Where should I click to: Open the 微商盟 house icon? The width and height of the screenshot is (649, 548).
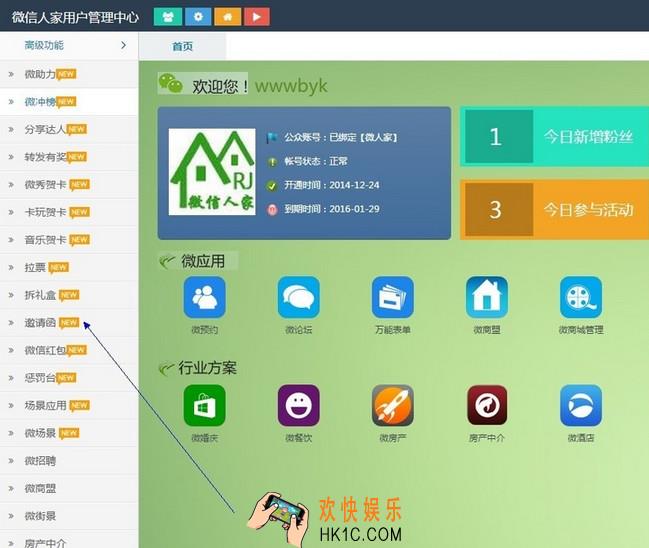point(487,297)
